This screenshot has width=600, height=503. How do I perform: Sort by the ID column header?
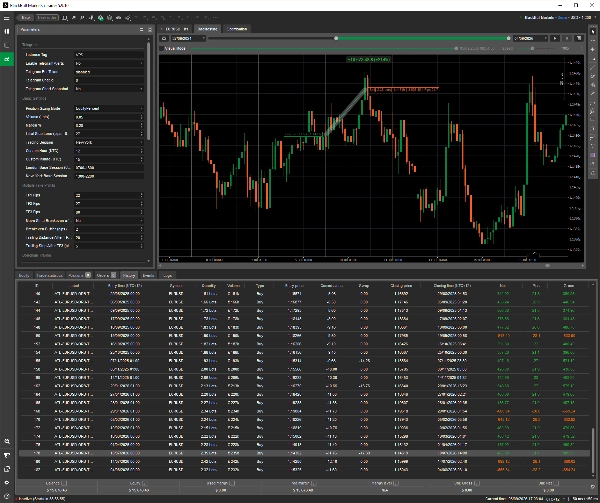36,286
